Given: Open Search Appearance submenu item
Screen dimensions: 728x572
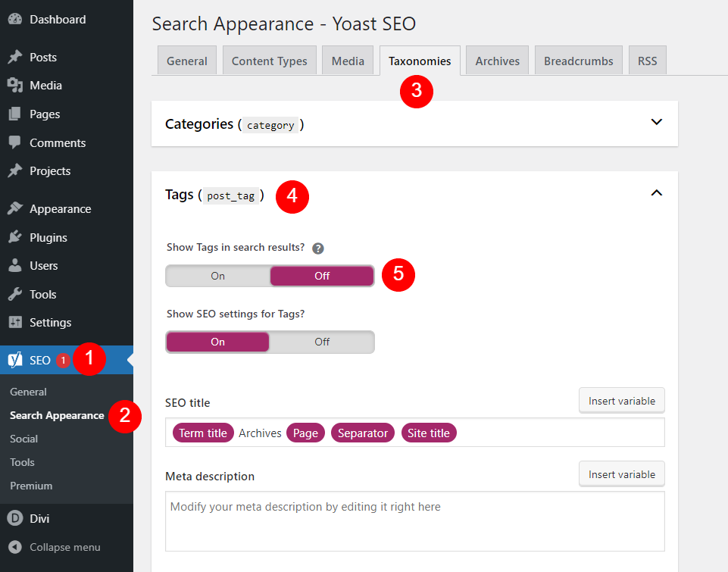Looking at the screenshot, I should pyautogui.click(x=57, y=415).
